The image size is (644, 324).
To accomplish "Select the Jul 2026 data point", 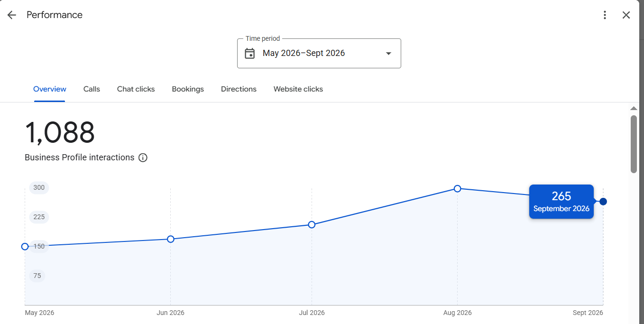I will click(312, 224).
